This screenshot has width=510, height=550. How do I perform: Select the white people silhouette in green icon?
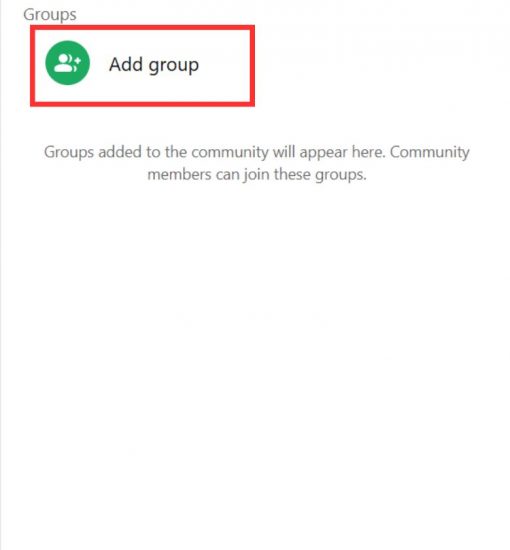coord(65,63)
